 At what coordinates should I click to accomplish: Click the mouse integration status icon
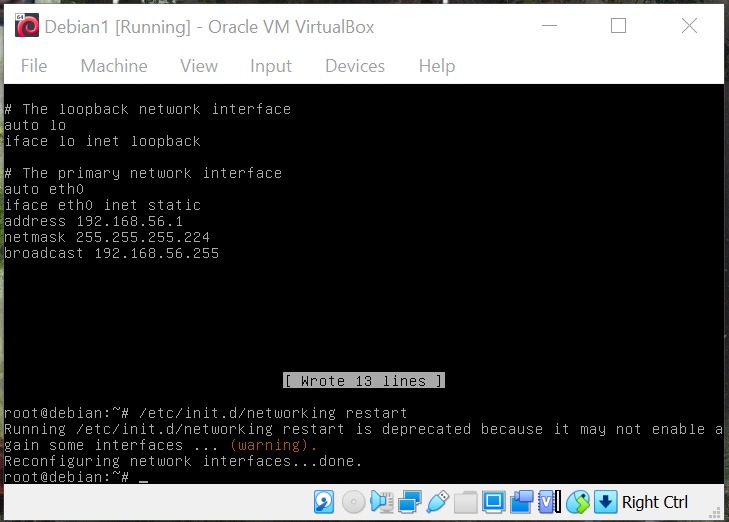[x=577, y=502]
